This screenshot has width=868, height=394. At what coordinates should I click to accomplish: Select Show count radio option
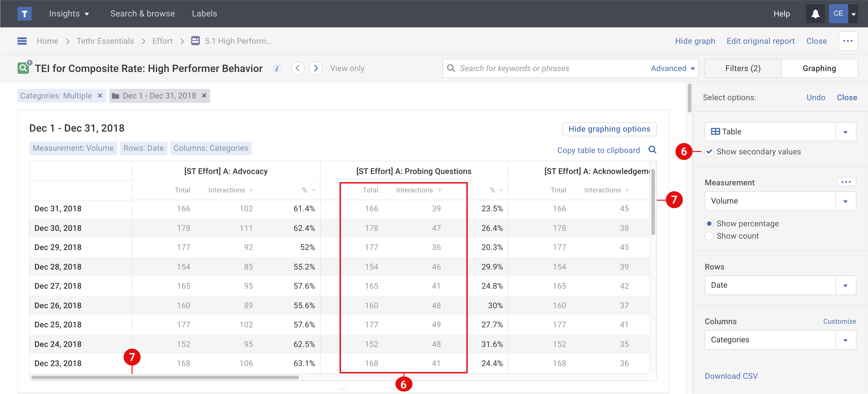point(709,236)
